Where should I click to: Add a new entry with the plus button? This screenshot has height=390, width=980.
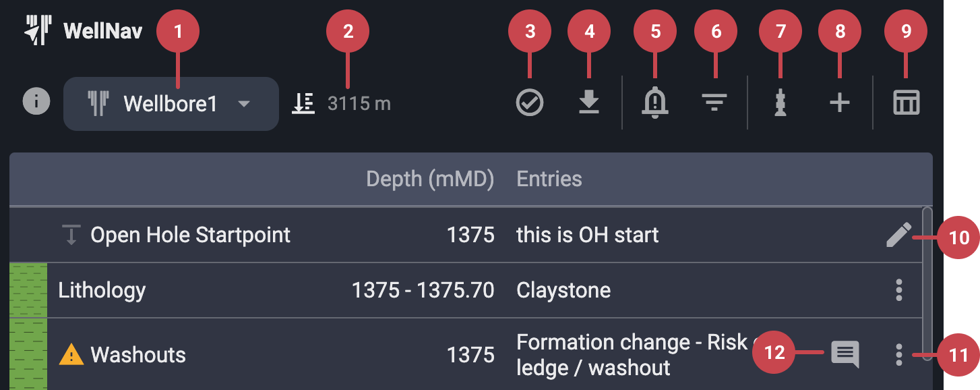pos(838,103)
